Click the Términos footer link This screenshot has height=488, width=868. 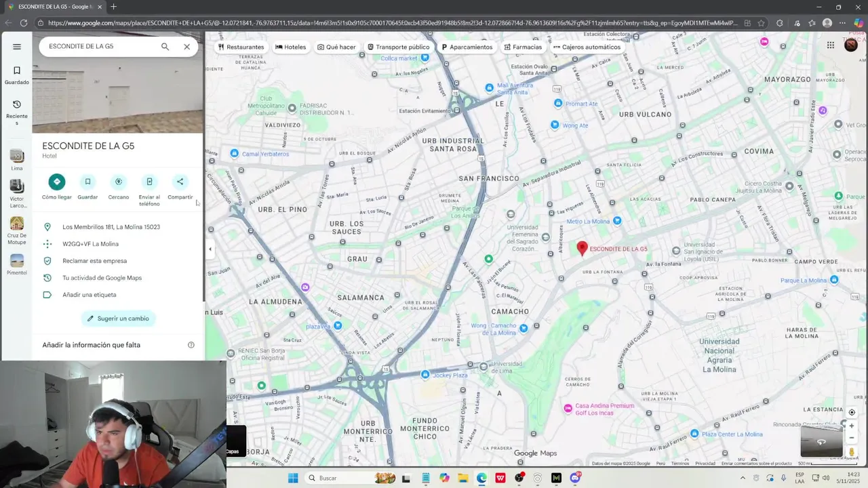tap(680, 464)
